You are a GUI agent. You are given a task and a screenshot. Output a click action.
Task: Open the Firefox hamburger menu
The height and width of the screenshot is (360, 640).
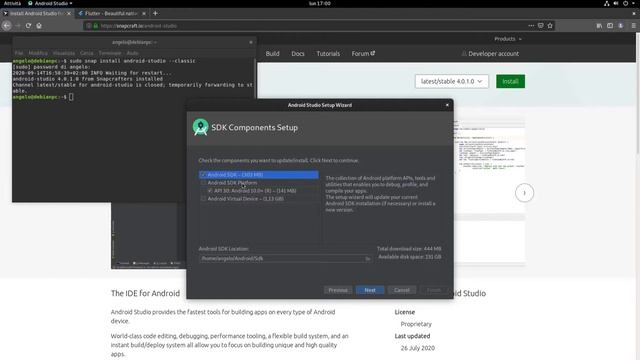[633, 26]
